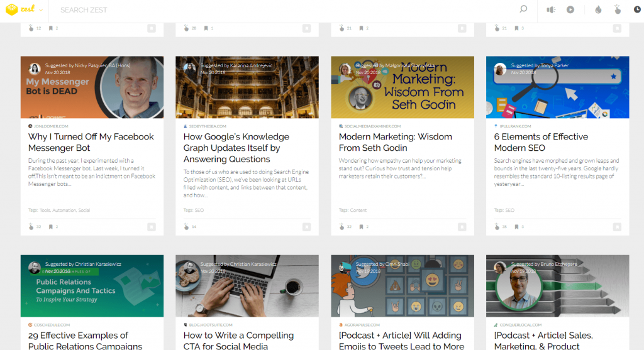Open How to Write a Compelling CTA article
Screen dimensions: 644x350
(x=238, y=340)
